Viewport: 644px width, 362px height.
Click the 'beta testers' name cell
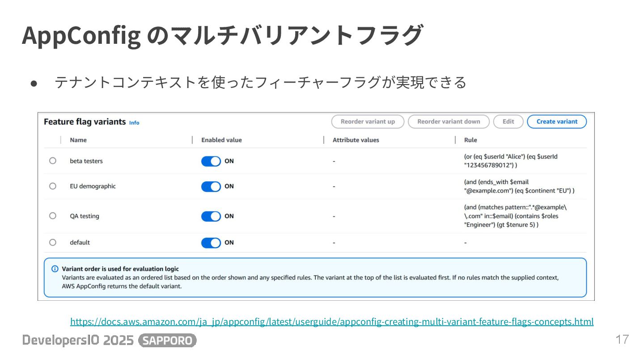(86, 161)
